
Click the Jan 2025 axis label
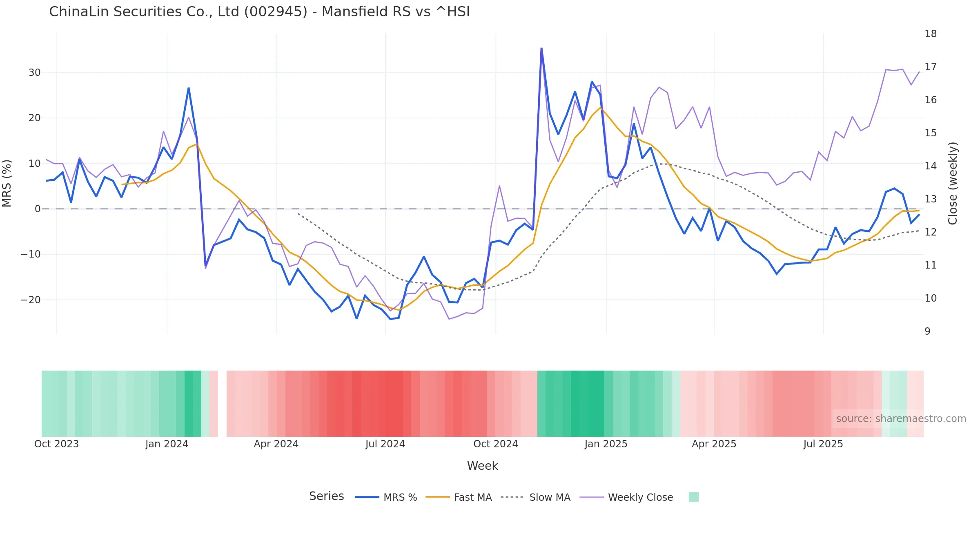[606, 444]
